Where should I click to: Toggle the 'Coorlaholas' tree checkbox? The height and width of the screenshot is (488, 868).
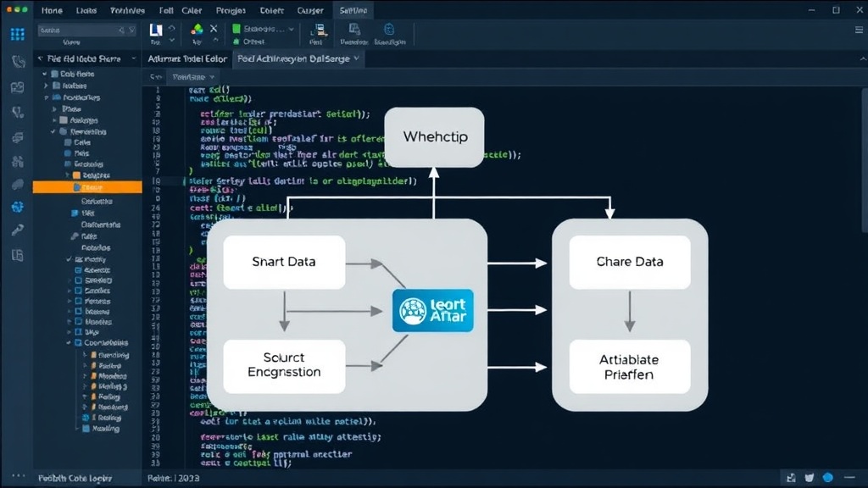79,342
